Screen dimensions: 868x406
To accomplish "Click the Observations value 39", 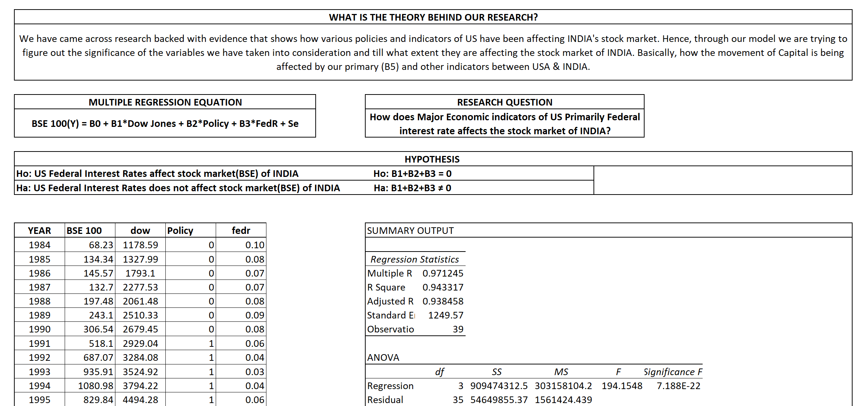I will [x=458, y=329].
